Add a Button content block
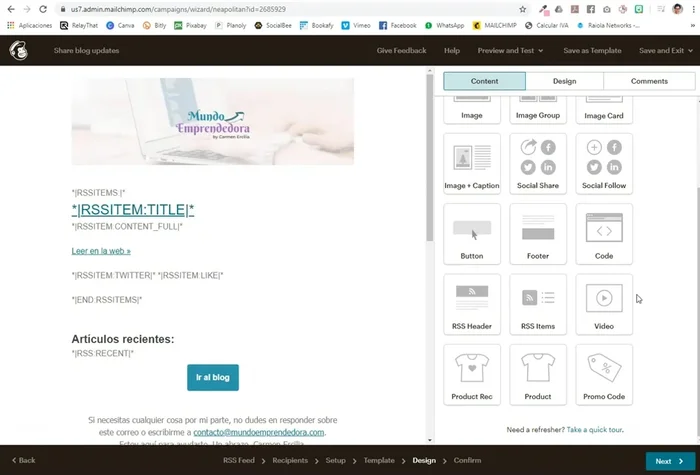The image size is (700, 475). coord(472,234)
